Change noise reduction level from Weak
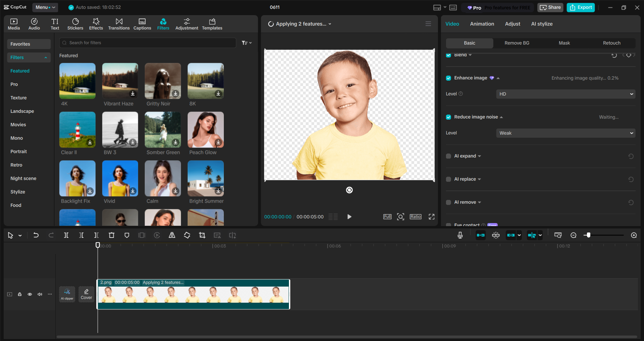644x341 pixels. pos(565,133)
